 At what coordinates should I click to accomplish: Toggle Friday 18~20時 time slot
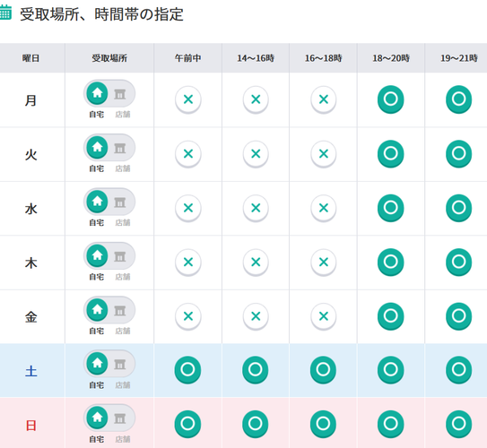click(391, 316)
